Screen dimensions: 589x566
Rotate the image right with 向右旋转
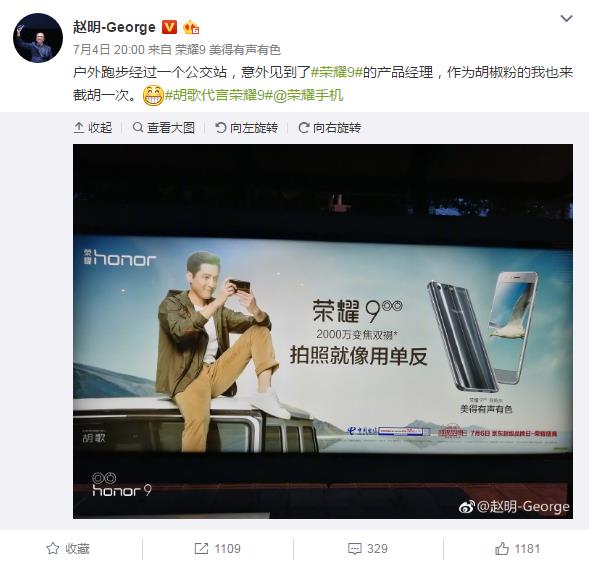[x=329, y=128]
